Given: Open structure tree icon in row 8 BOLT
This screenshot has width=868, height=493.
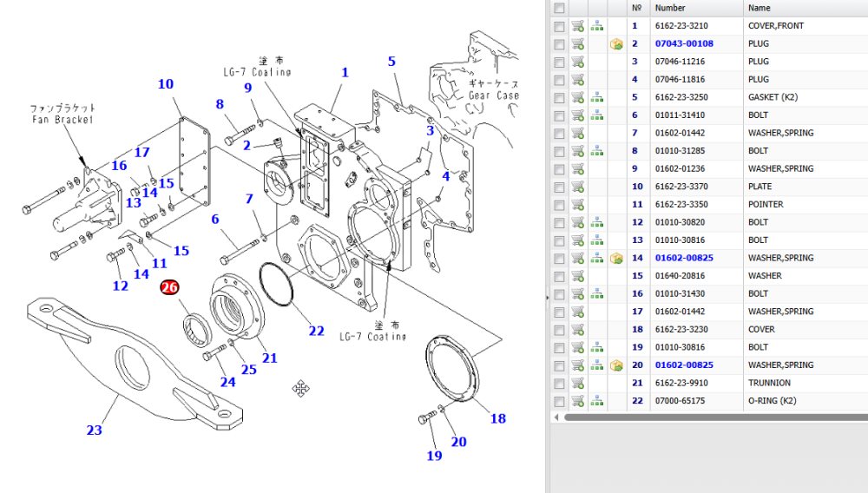Looking at the screenshot, I should [597, 151].
